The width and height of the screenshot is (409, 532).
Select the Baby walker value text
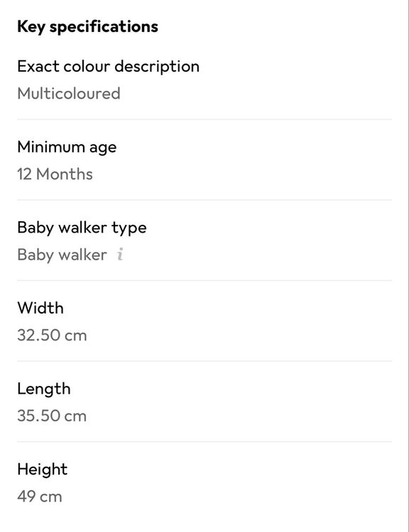pos(62,255)
